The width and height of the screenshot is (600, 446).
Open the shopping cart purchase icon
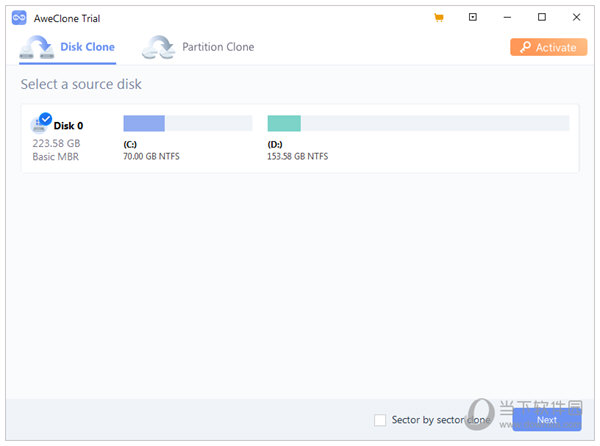[439, 18]
